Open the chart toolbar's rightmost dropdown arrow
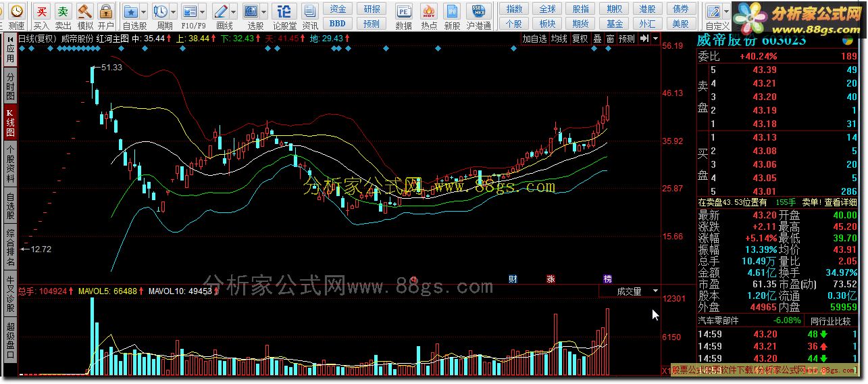The image size is (868, 384). click(656, 39)
